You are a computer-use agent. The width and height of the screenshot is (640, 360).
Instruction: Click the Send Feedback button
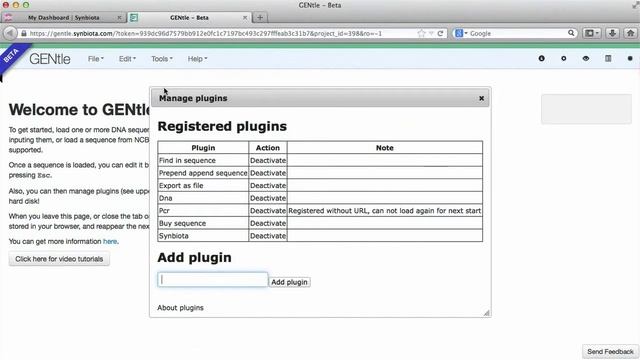point(611,351)
